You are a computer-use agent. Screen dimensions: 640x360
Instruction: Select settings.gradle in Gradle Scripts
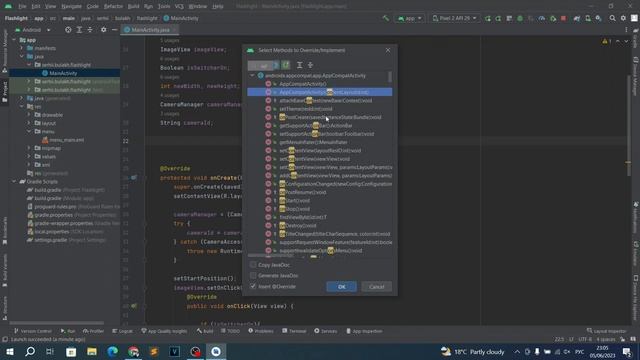point(50,240)
